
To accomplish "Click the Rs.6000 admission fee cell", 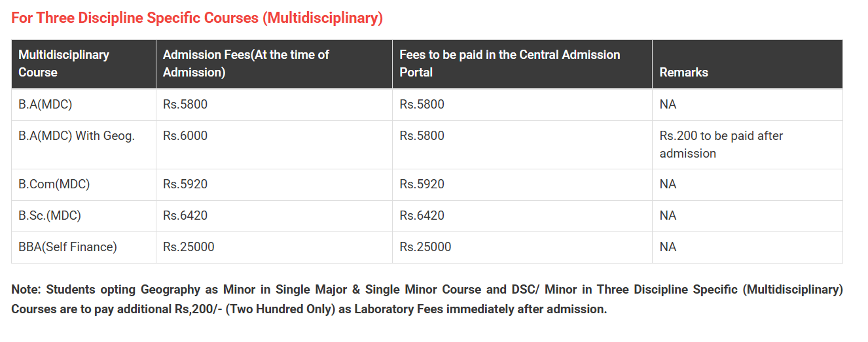I will point(185,136).
